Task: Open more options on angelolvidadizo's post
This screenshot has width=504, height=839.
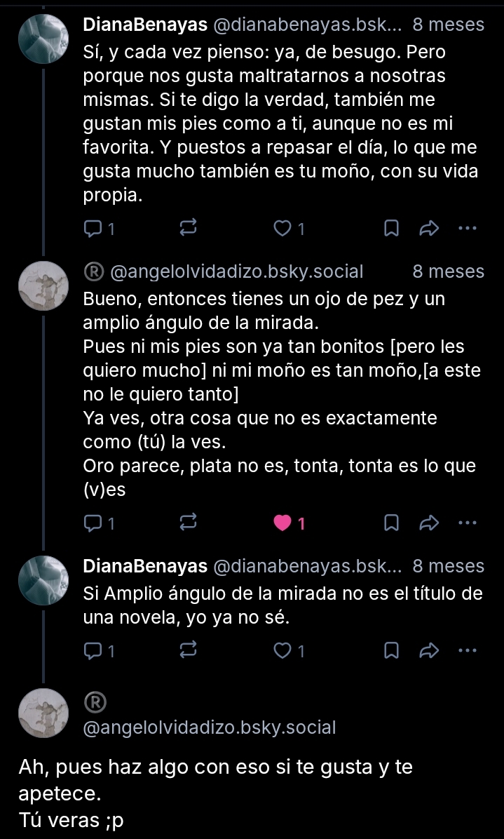Action: pos(467,523)
